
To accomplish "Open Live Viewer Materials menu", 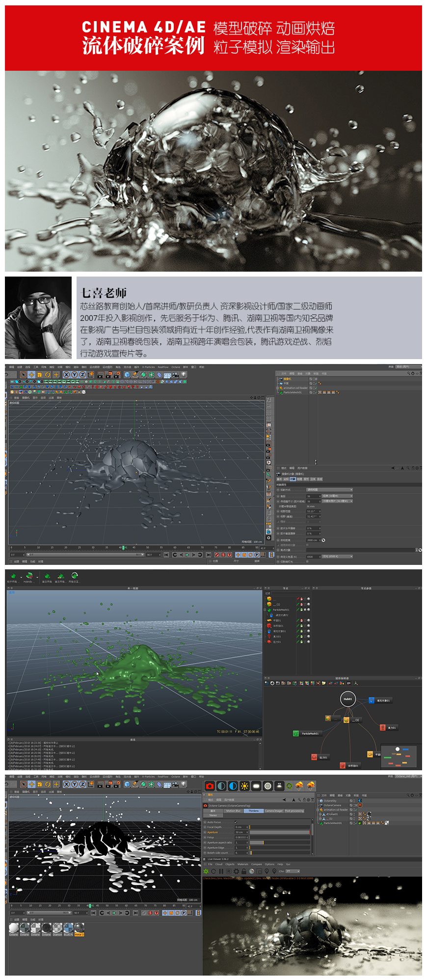I will tap(243, 864).
